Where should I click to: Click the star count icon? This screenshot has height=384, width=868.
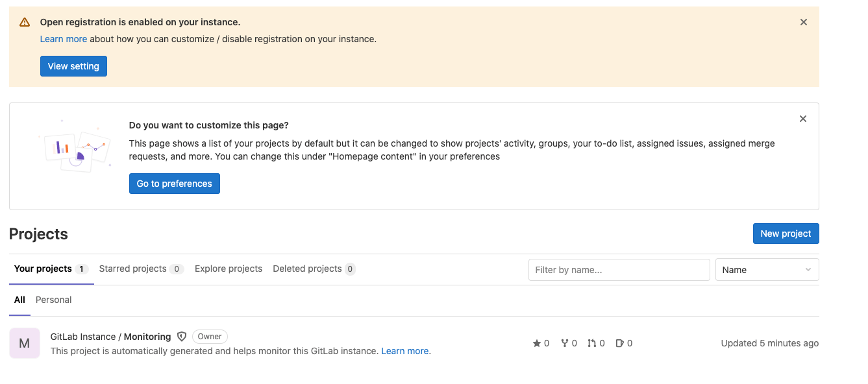[x=537, y=343]
